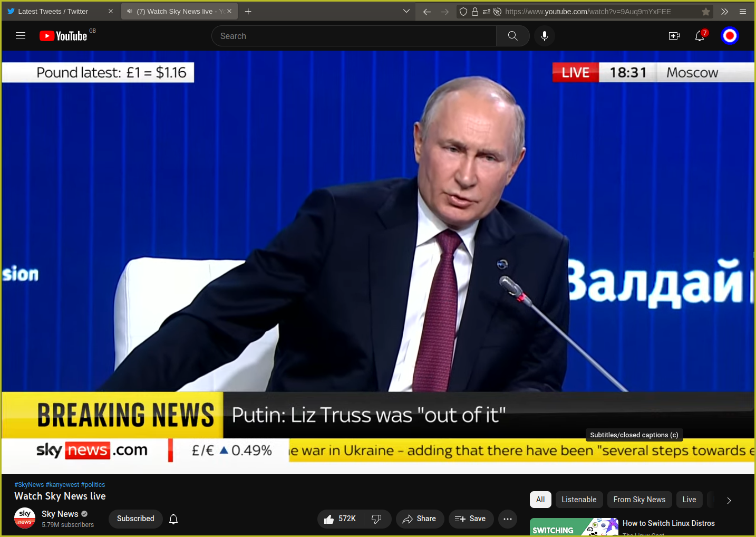
Task: Select the Listenable filter chip
Action: pyautogui.click(x=579, y=500)
